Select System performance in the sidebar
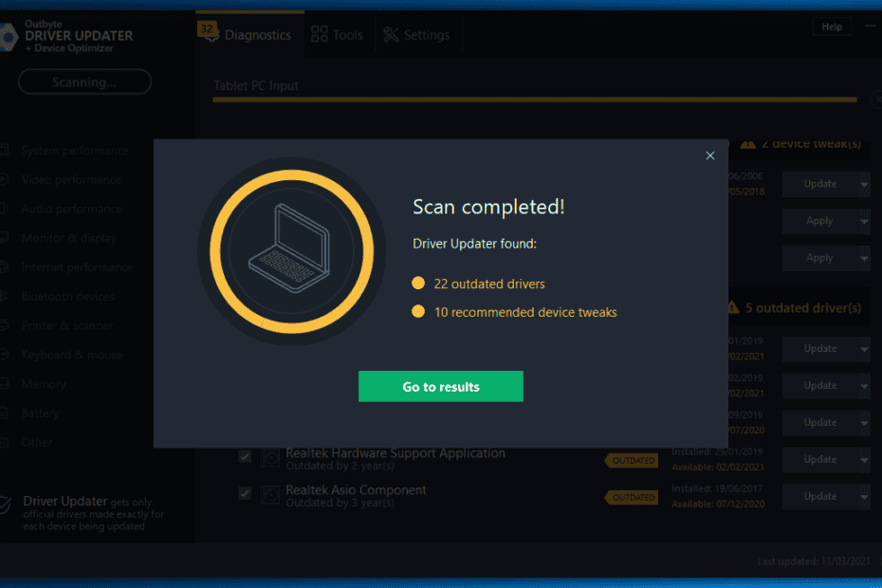Image resolution: width=882 pixels, height=588 pixels. tap(75, 151)
